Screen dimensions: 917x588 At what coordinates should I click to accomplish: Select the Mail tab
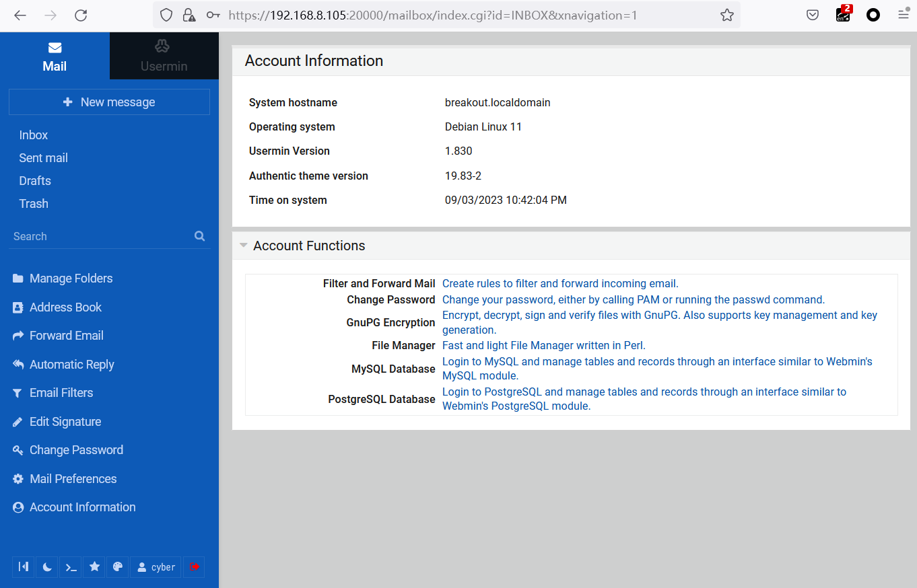[55, 56]
